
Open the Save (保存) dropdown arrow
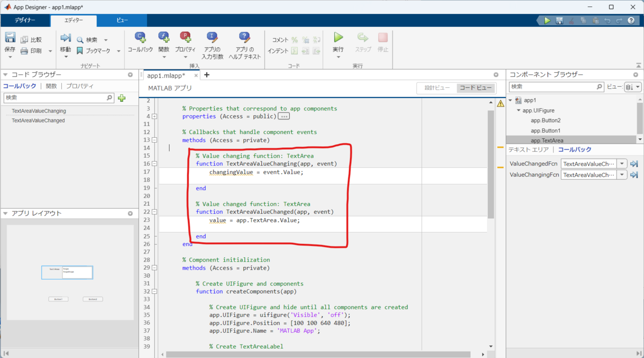(10, 56)
